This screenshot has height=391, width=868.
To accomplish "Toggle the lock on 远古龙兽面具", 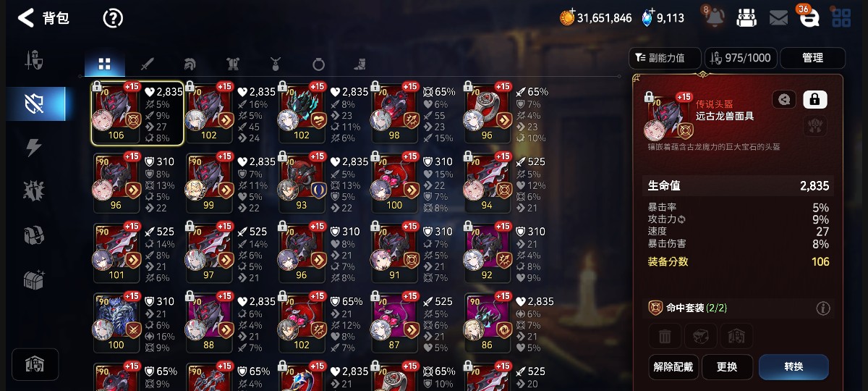I will click(815, 99).
